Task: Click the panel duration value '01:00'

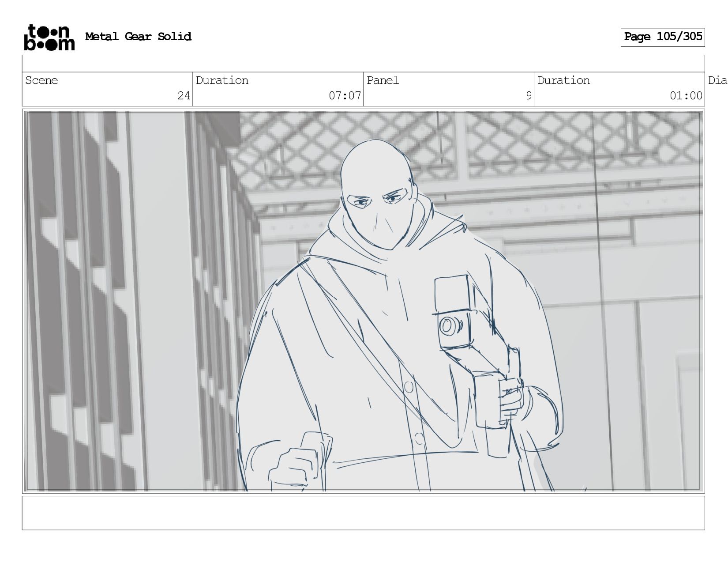Action: click(x=686, y=96)
